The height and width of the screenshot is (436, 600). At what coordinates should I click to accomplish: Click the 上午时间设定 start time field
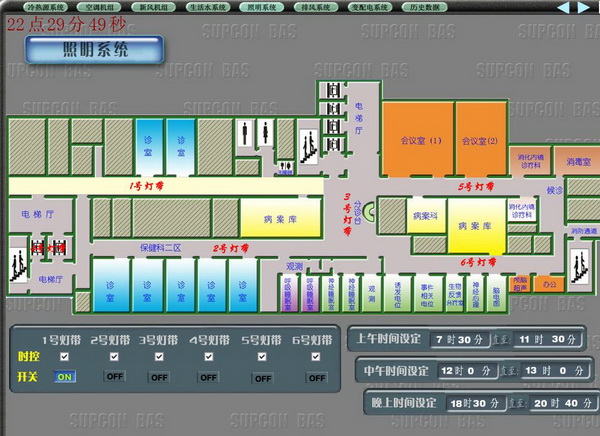(460, 340)
